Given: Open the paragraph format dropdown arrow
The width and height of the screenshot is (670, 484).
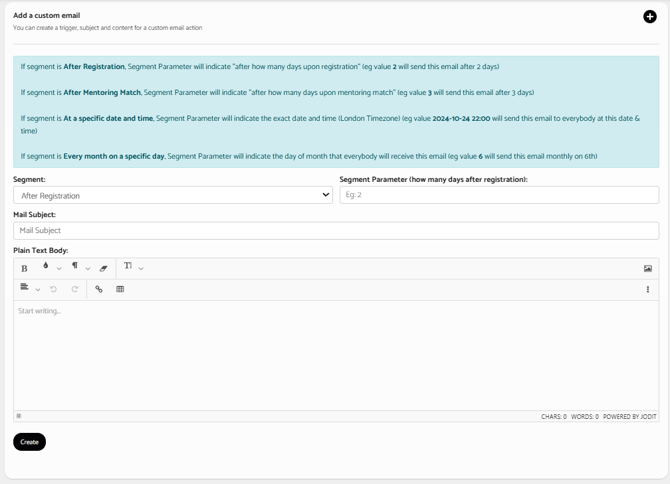Looking at the screenshot, I should coord(88,269).
